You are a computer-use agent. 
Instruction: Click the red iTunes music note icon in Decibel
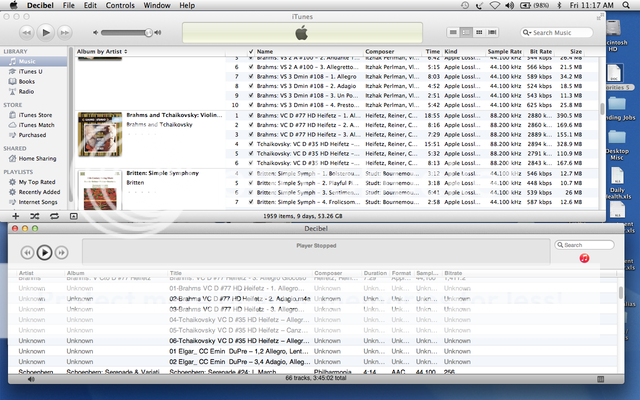tap(584, 258)
